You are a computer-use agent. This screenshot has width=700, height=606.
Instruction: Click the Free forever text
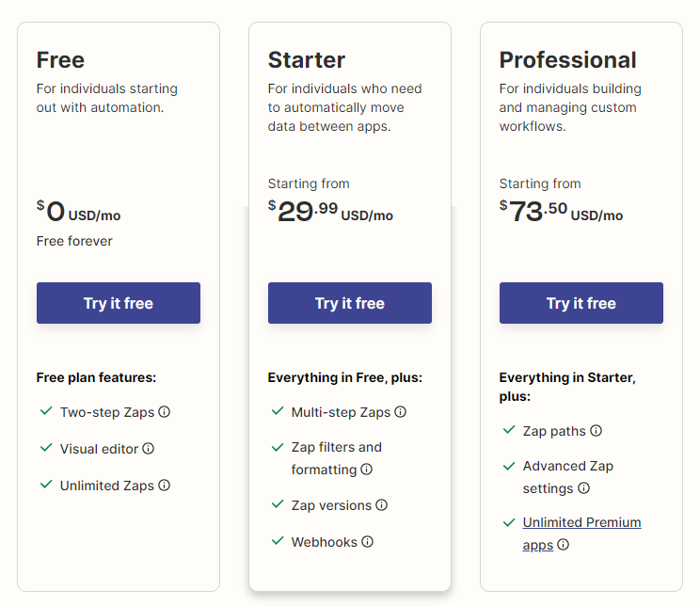(74, 241)
